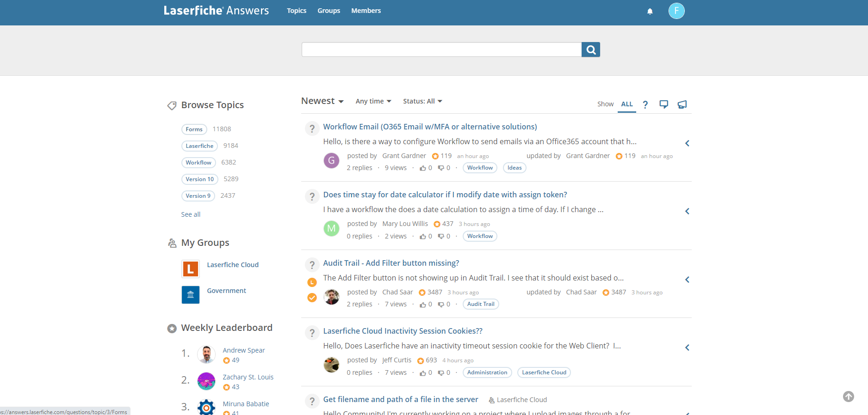Screen dimensions: 868x415
Task: Click the L badge beside Audit Trail post
Action: pyautogui.click(x=312, y=282)
